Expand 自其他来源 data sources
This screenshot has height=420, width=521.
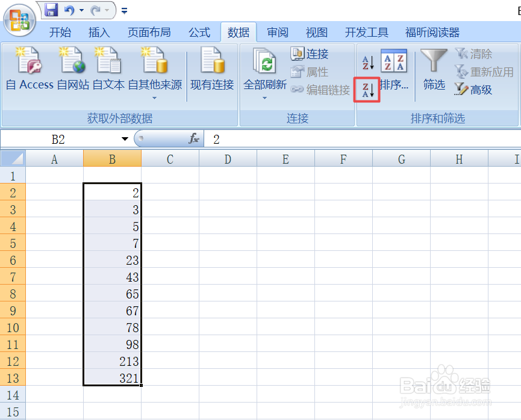[x=155, y=73]
